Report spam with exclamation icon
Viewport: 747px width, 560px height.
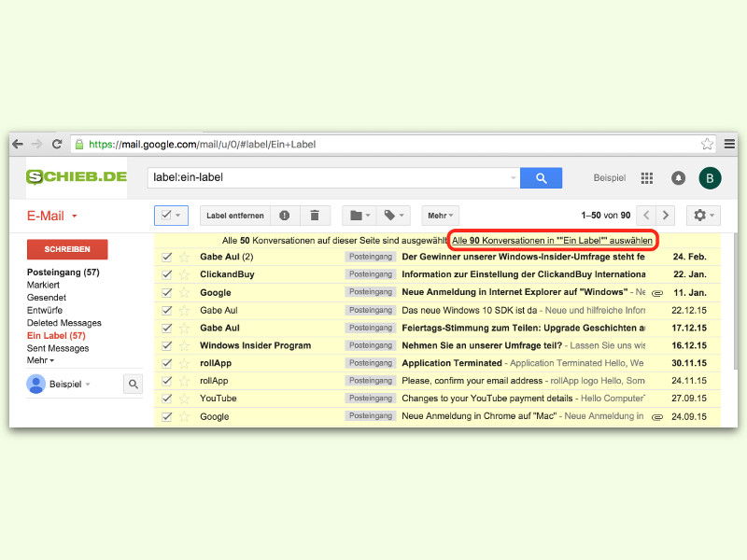coord(285,216)
